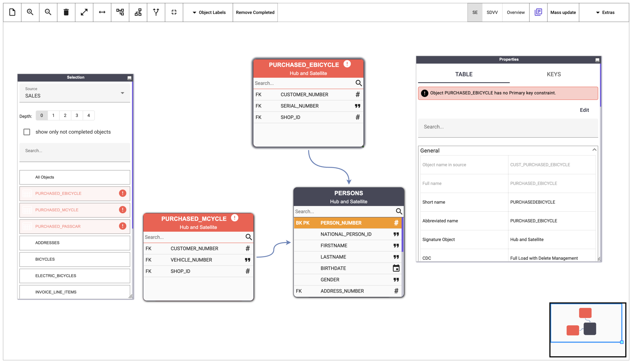The width and height of the screenshot is (633, 364).
Task: Click Edit in the Properties panel
Action: pyautogui.click(x=584, y=110)
